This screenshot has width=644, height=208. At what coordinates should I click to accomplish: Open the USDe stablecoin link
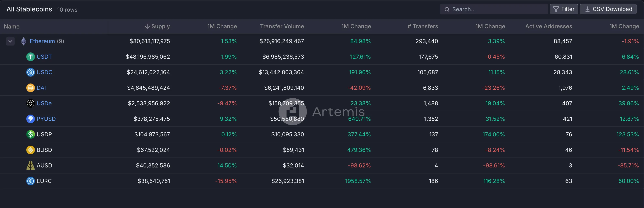[x=44, y=103]
